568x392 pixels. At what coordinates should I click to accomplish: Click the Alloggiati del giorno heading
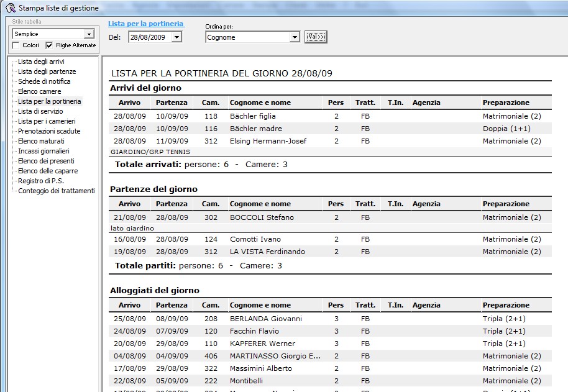(155, 291)
